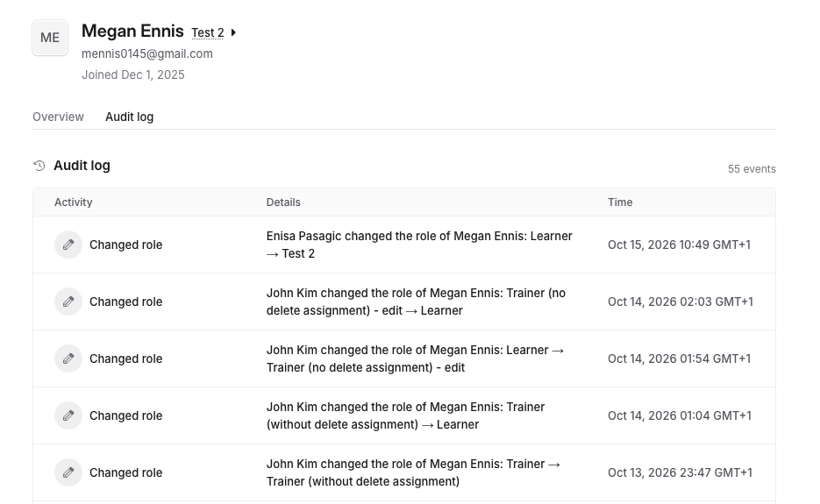
Task: Click the ME avatar badge
Action: (50, 38)
